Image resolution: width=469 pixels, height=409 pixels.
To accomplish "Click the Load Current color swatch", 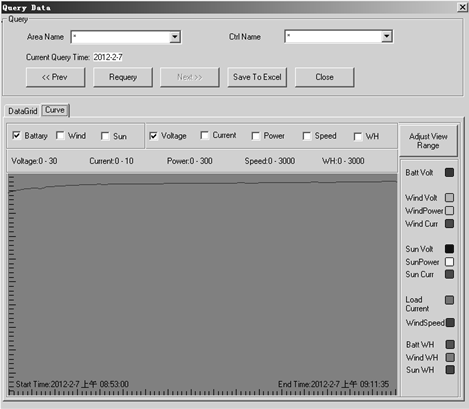I will click(449, 300).
